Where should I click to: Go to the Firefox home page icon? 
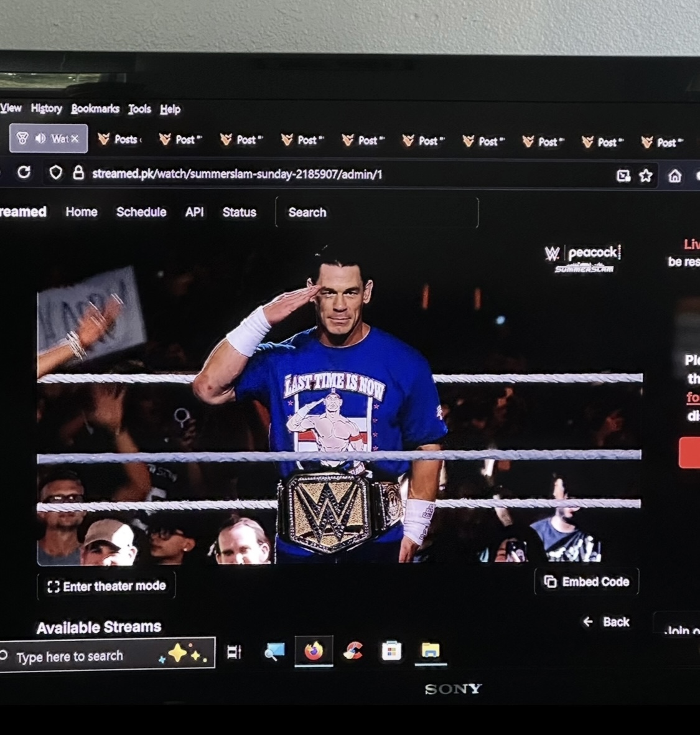[x=674, y=176]
